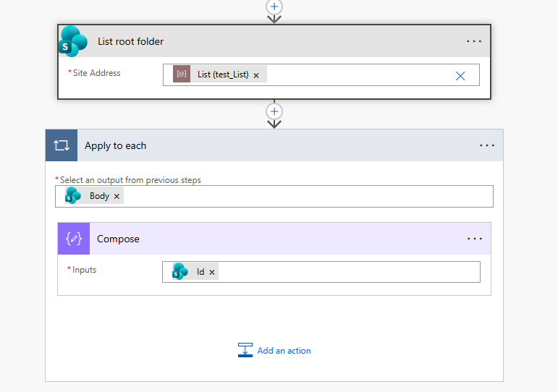Viewport: 558px width, 392px height.
Task: Remove the Body token from the output field
Action: pos(117,197)
